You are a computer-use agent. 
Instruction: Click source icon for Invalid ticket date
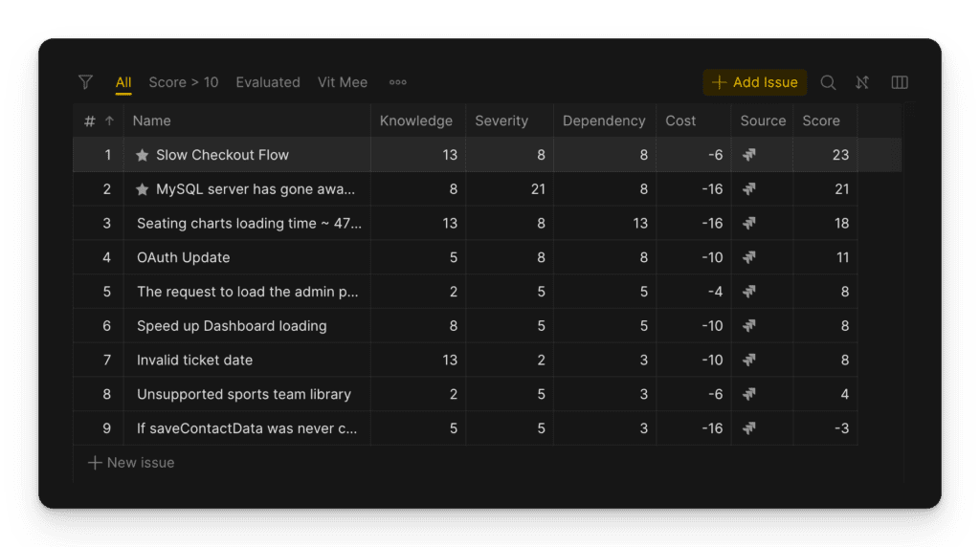pyautogui.click(x=749, y=361)
